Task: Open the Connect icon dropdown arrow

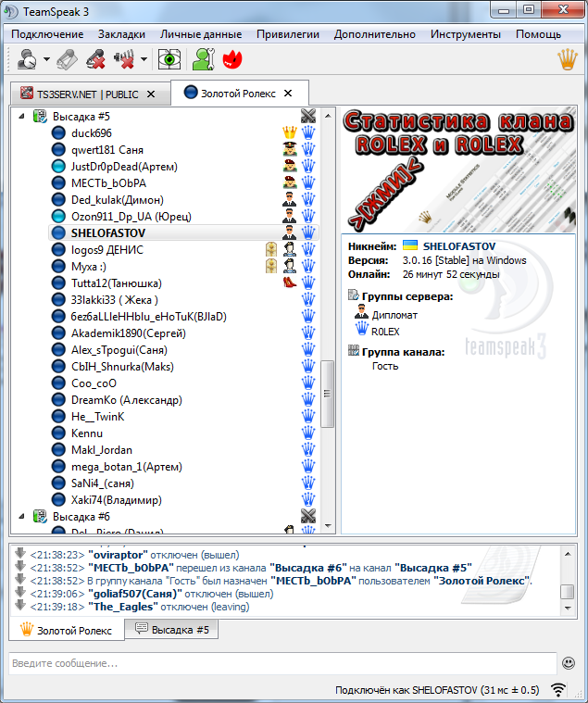Action: coord(46,59)
